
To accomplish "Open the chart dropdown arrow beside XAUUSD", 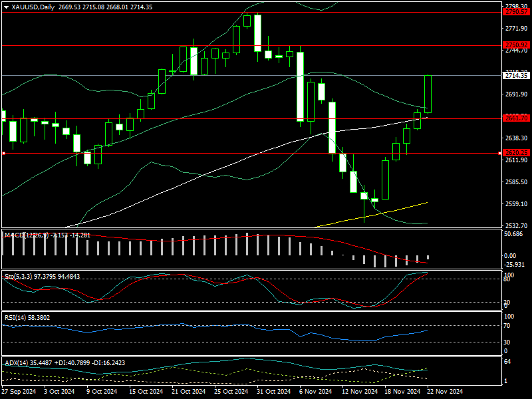I will [x=6, y=7].
